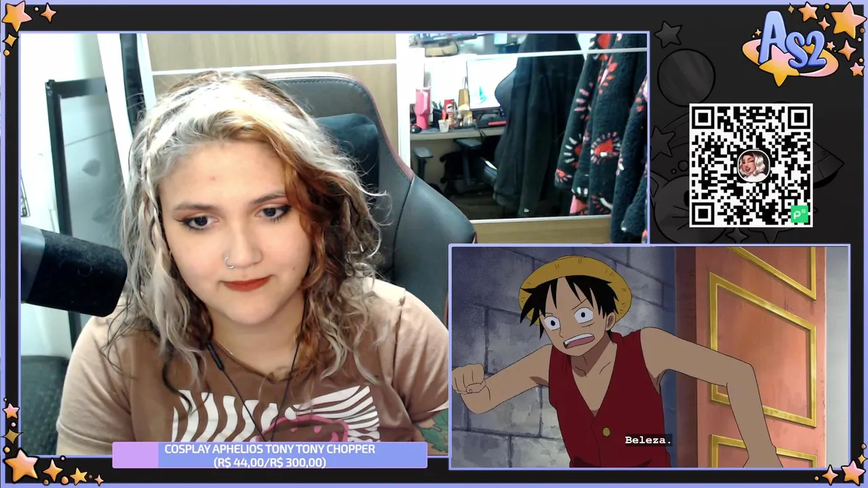Click the QR code in the overlay

[751, 165]
